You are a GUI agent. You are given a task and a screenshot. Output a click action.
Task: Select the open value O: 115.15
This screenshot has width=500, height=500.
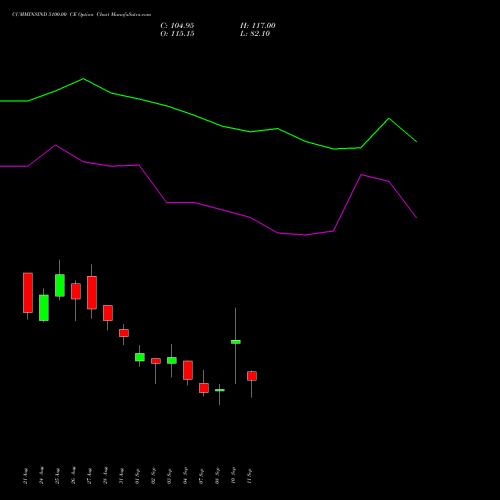coord(177,34)
